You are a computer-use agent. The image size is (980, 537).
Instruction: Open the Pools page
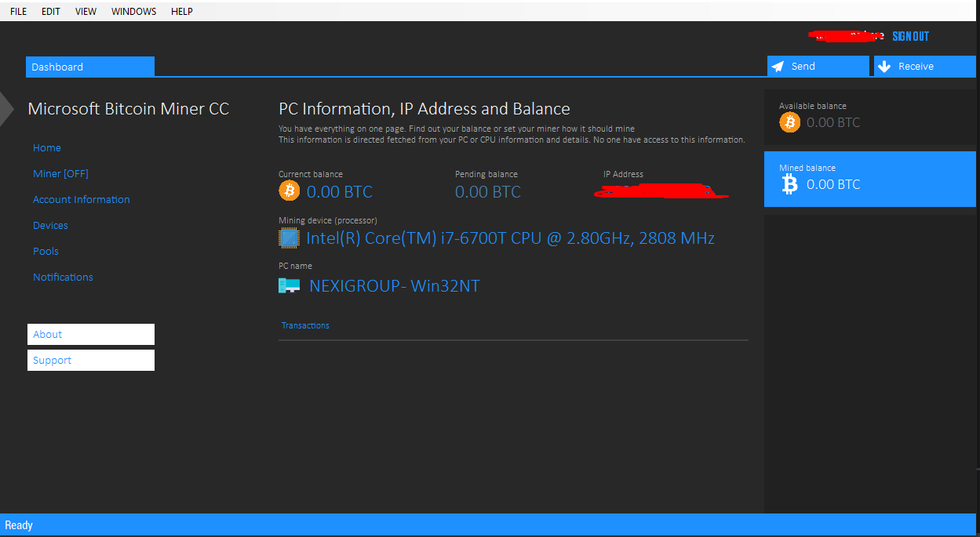pyautogui.click(x=46, y=251)
